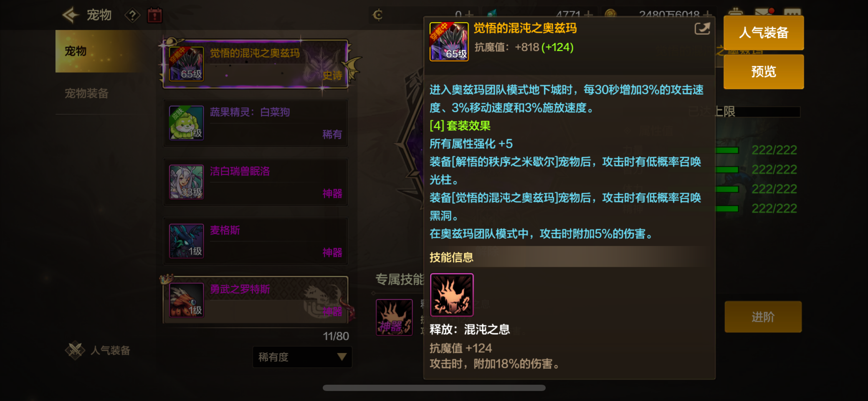Click the 进阶 advance button
868x401 pixels.
[763, 317]
